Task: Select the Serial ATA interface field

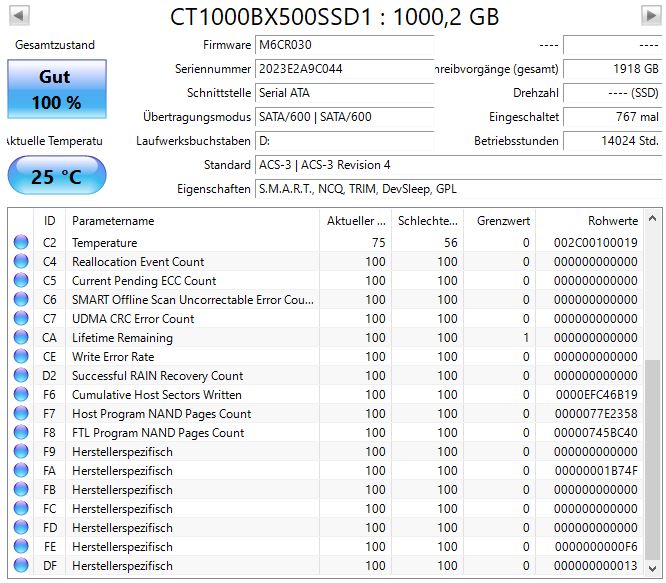Action: (344, 93)
